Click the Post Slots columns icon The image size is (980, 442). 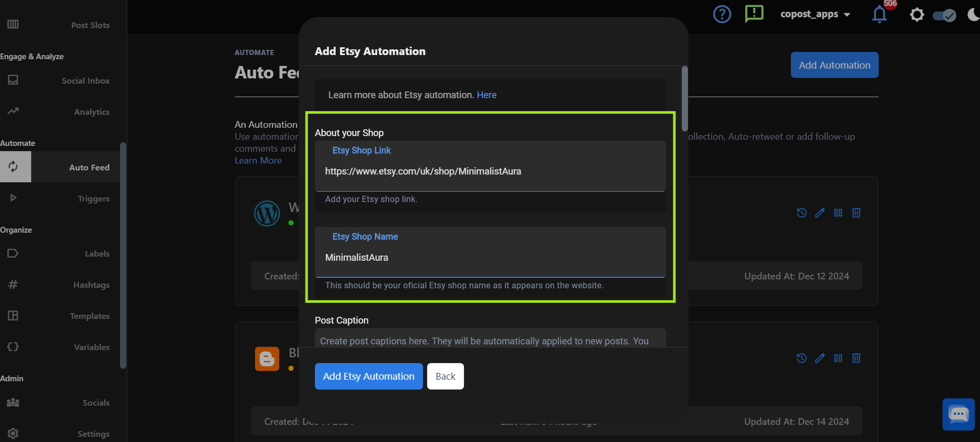13,24
